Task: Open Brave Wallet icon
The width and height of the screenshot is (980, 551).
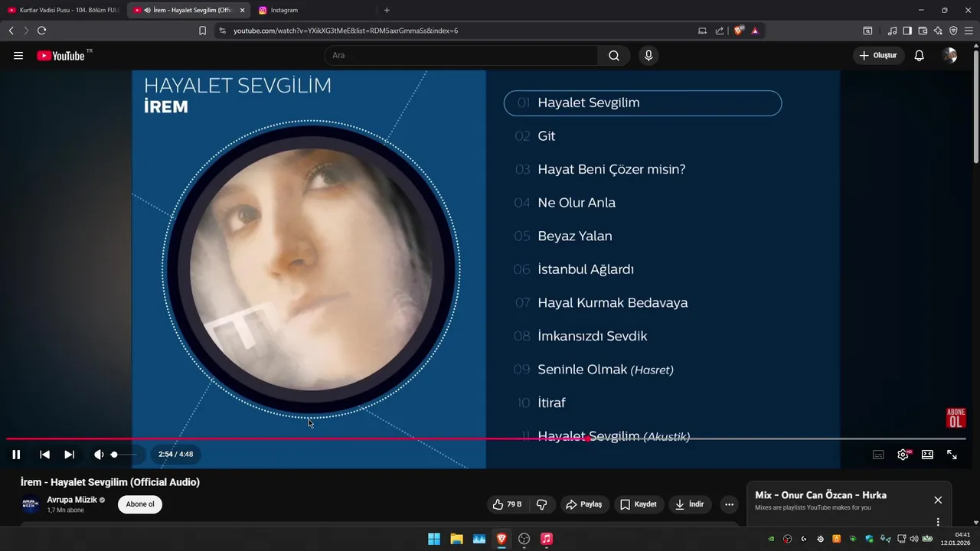Action: [923, 31]
